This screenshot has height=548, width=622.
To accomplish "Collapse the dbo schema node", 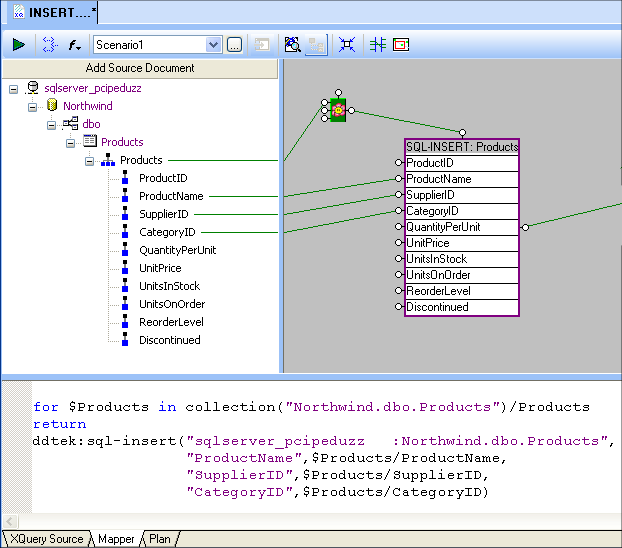I will click(x=52, y=125).
